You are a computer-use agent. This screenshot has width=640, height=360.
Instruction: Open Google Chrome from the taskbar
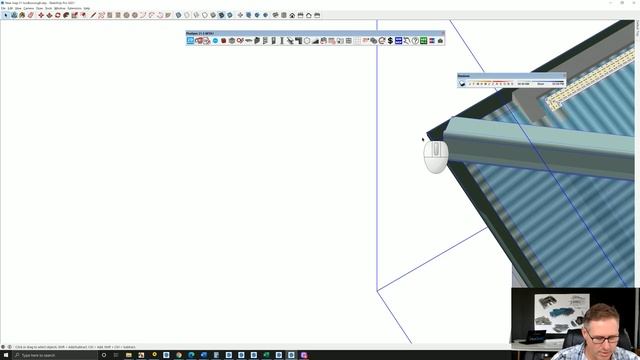pyautogui.click(x=179, y=355)
